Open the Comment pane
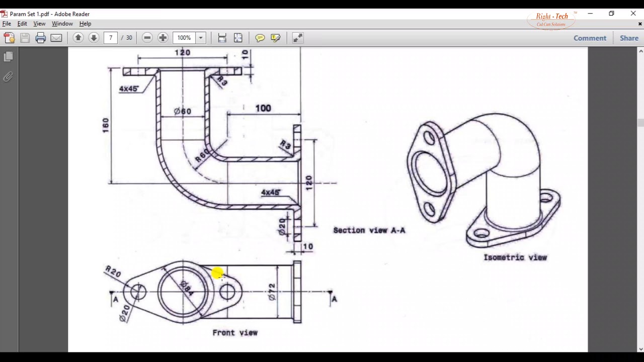The image size is (644, 362). click(590, 38)
